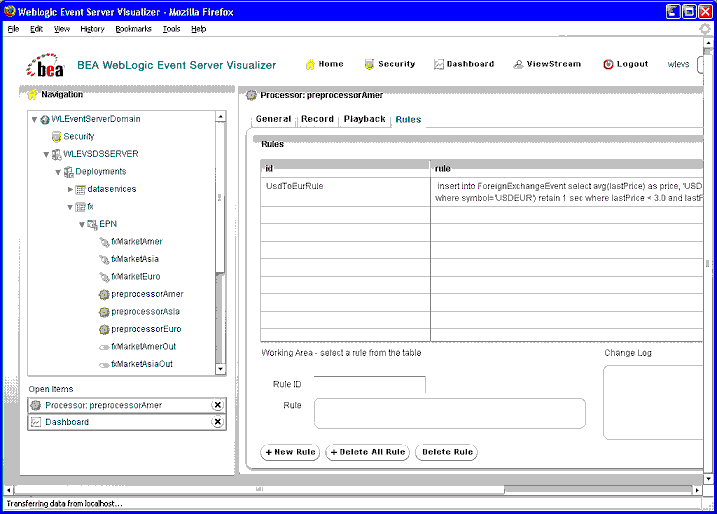717x514 pixels.
Task: Open the History menu
Action: [92, 29]
